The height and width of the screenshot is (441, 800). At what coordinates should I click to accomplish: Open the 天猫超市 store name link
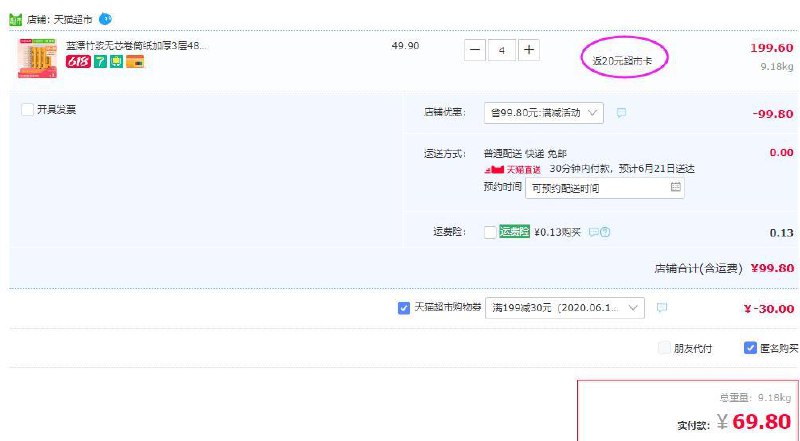pos(73,20)
